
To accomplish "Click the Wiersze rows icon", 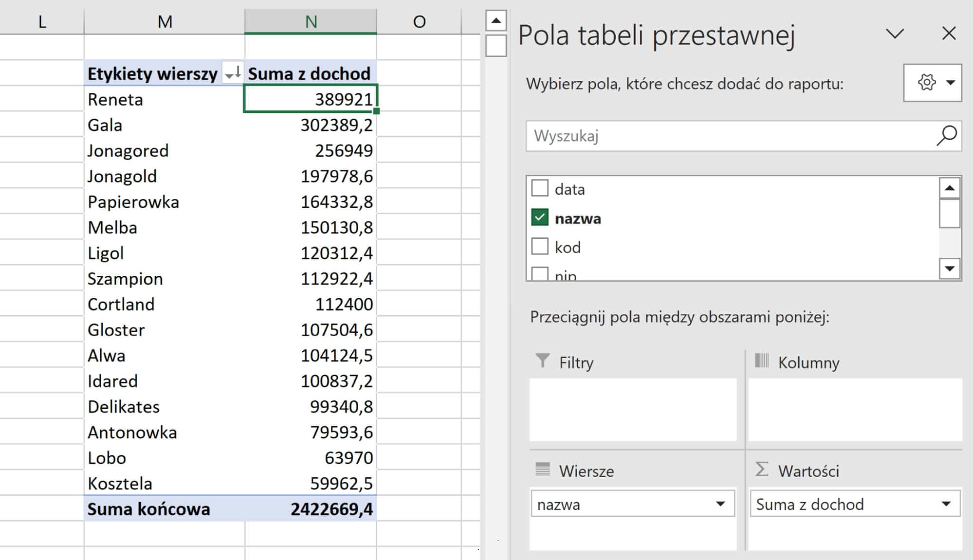I will tap(542, 469).
